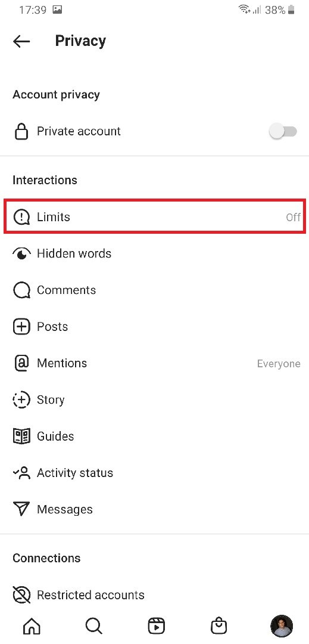Screen dimensions: 309x644
Task: Tap the Guides book icon
Action: pos(21,436)
